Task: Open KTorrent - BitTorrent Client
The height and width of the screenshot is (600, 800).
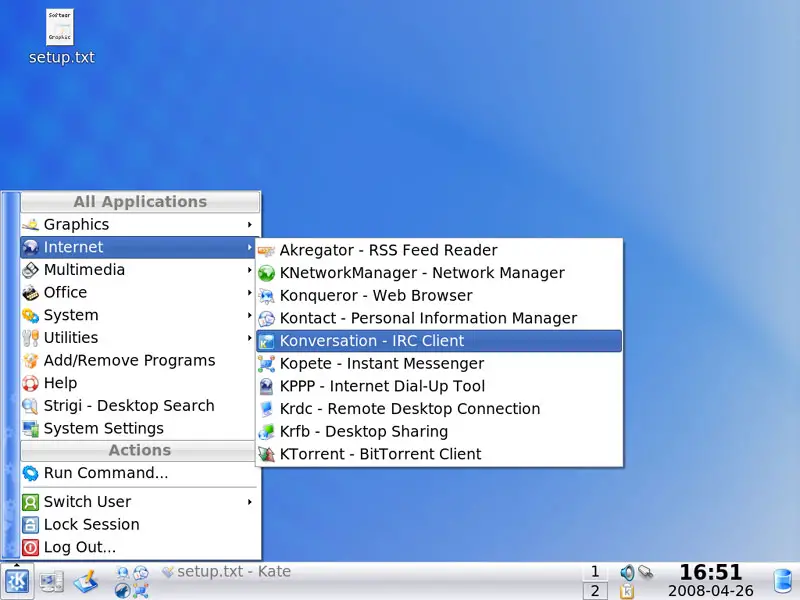Action: [x=439, y=454]
